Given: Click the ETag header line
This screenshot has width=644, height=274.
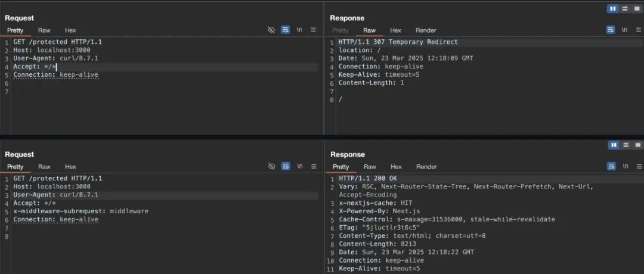Looking at the screenshot, I should pyautogui.click(x=379, y=228).
